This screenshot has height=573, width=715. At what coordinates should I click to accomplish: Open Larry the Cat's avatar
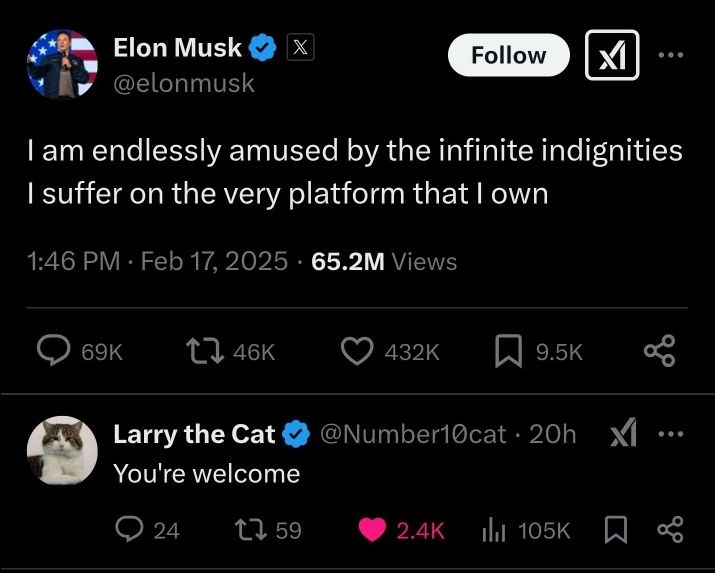(62, 450)
